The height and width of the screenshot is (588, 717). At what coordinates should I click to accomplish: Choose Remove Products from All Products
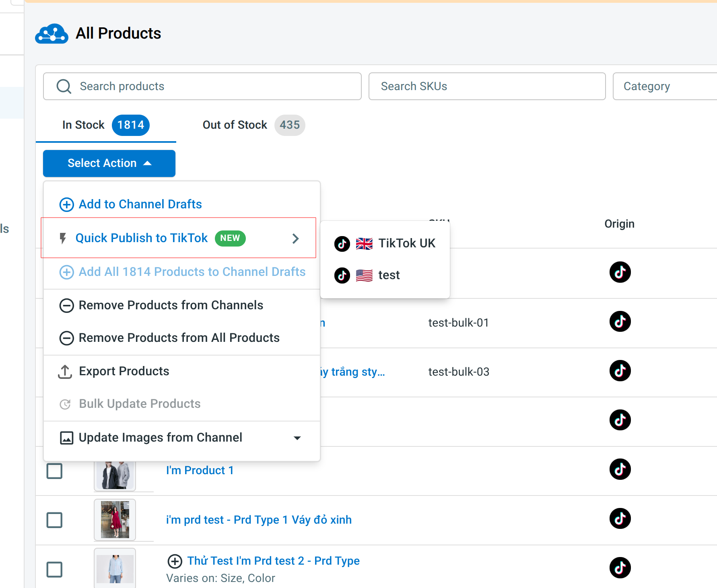(181, 338)
